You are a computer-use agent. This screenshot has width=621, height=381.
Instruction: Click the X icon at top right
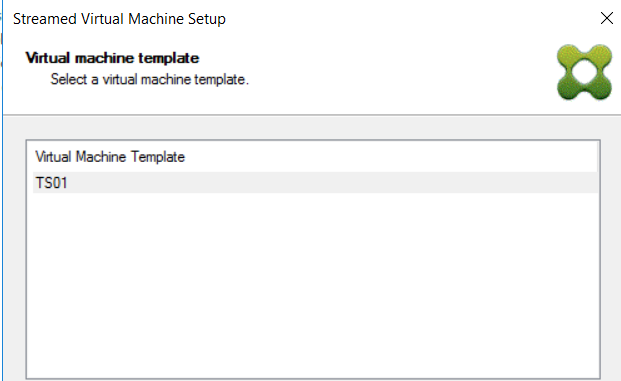click(x=606, y=18)
